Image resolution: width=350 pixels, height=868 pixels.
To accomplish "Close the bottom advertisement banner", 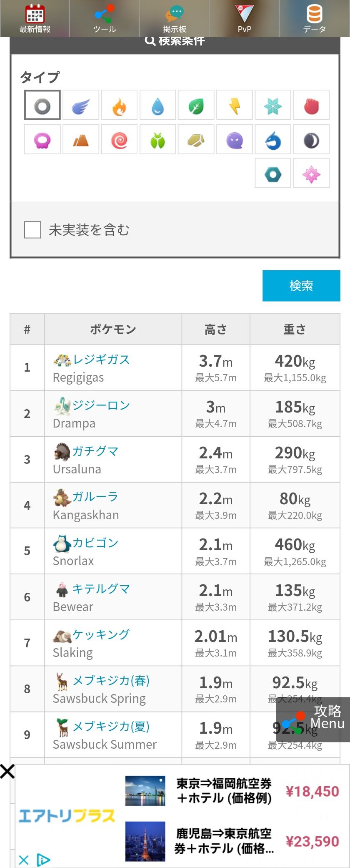I will (x=7, y=772).
